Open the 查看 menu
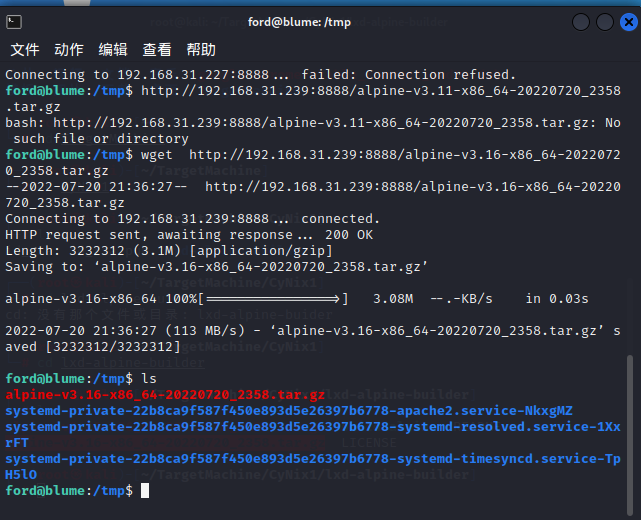The image size is (641, 520). [x=157, y=49]
